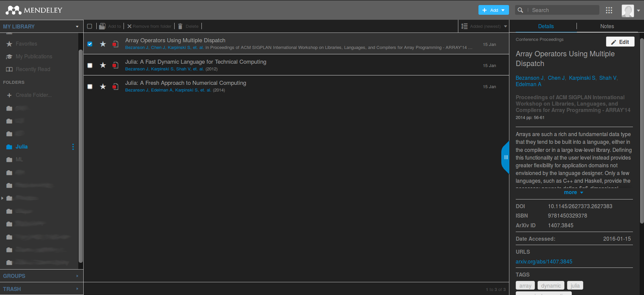Screen dimensions: 644x295
Task: Click the details panel scrollbar
Action: (642, 131)
